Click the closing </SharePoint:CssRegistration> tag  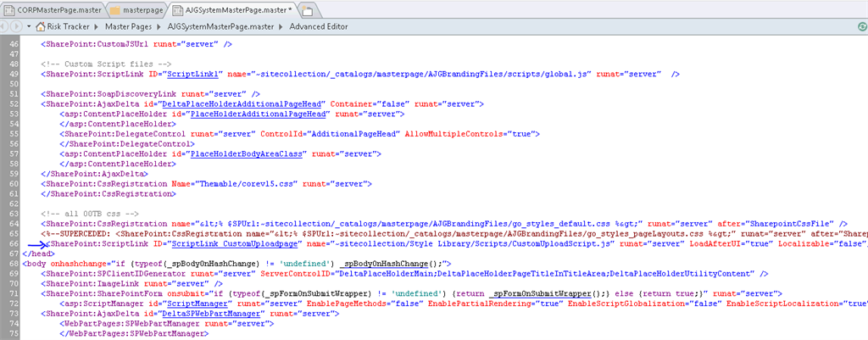[x=108, y=193]
